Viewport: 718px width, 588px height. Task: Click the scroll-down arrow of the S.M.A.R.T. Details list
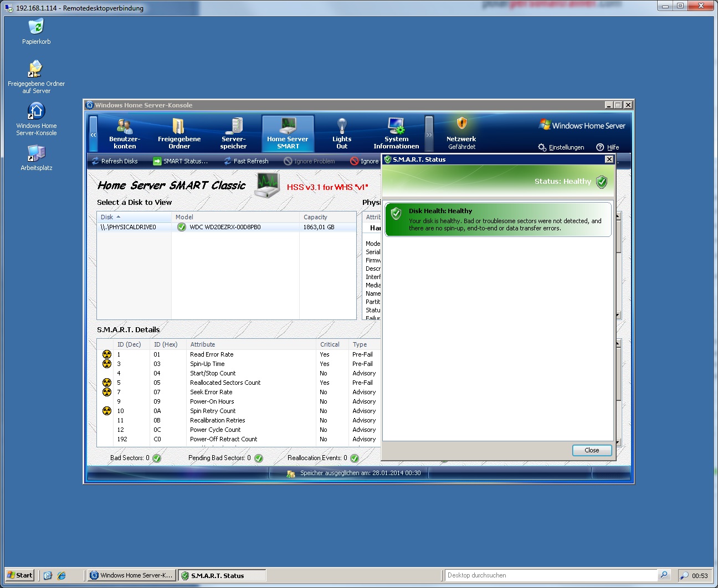(x=618, y=442)
